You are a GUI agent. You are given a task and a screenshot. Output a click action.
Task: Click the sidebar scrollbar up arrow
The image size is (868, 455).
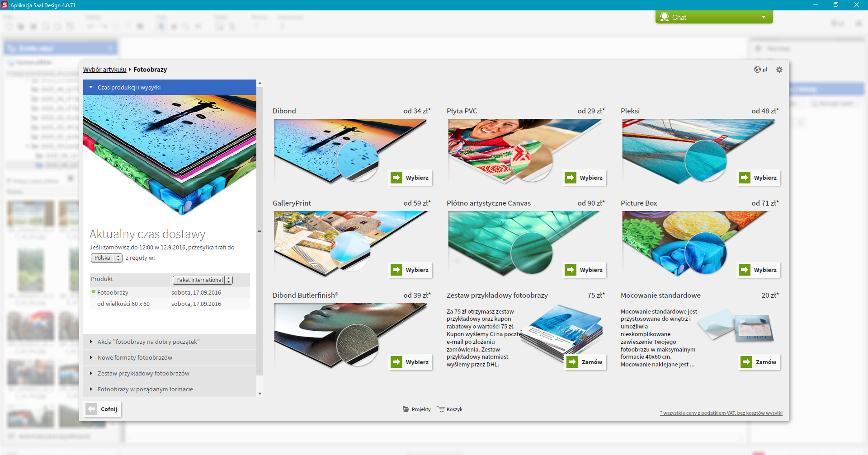[260, 83]
